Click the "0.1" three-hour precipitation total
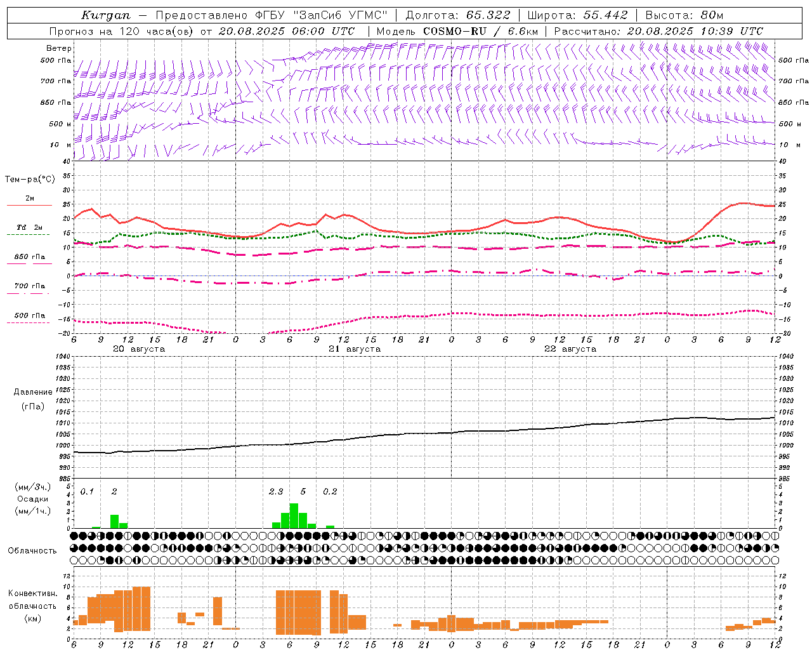Viewport: 812px width, 650px height. click(x=87, y=491)
